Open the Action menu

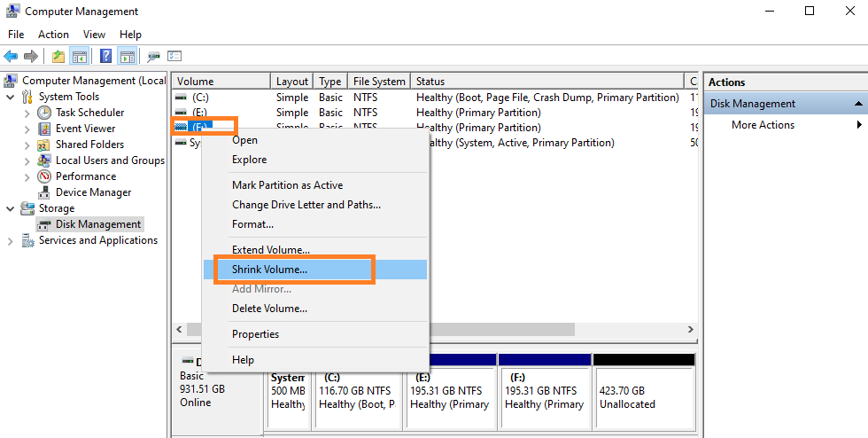(x=53, y=35)
